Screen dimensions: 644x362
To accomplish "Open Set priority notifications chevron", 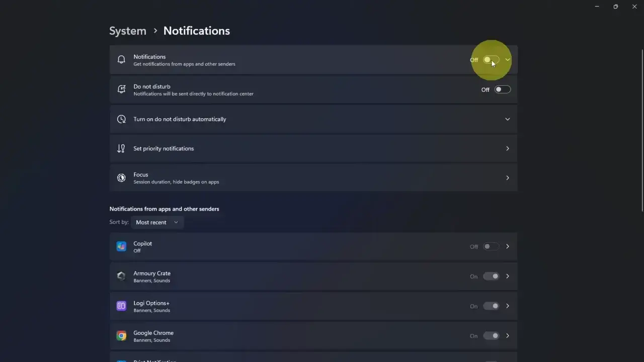I will (x=507, y=148).
